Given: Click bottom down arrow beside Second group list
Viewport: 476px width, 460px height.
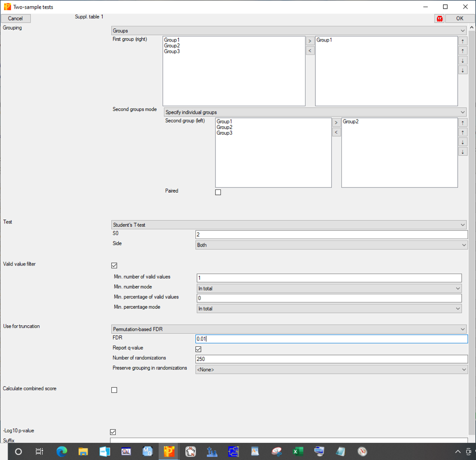Looking at the screenshot, I should (463, 152).
